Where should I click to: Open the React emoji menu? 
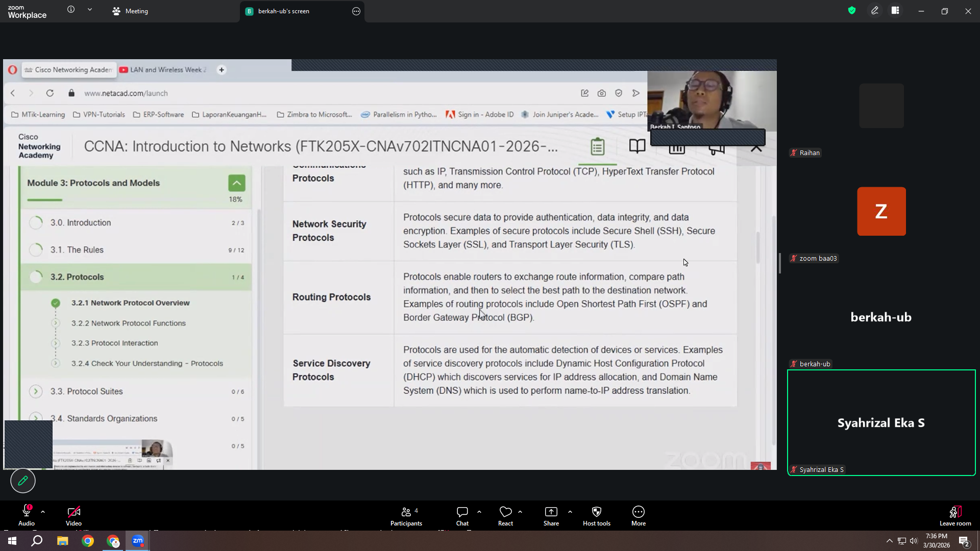(505, 515)
